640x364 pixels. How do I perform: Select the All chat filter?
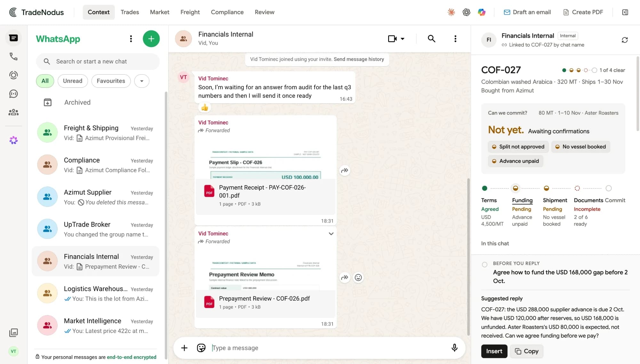pos(45,81)
